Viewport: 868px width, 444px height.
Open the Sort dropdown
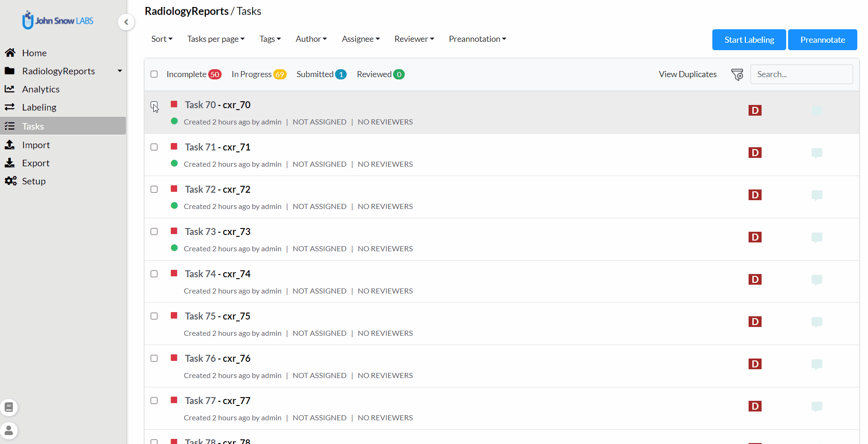point(162,39)
